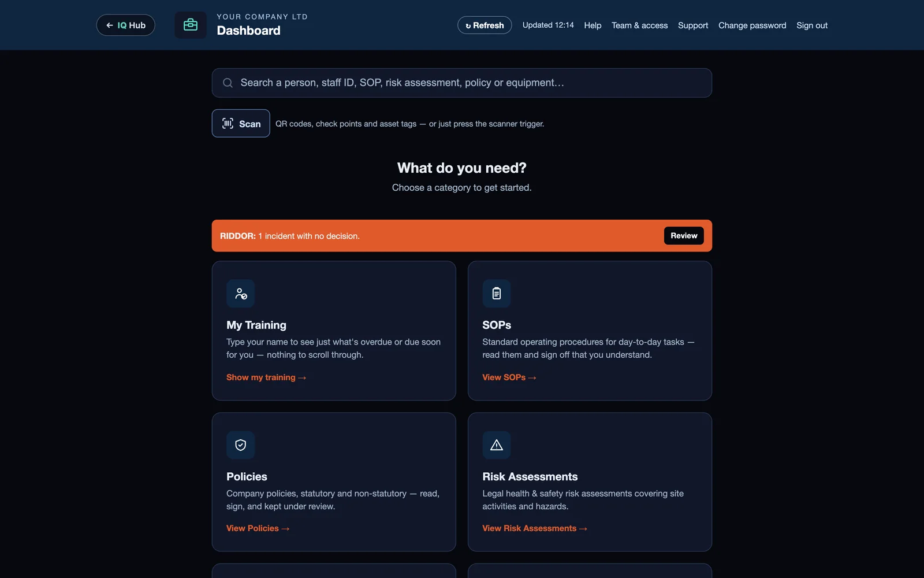This screenshot has width=924, height=578.
Task: Click the My Training card title
Action: click(x=256, y=325)
